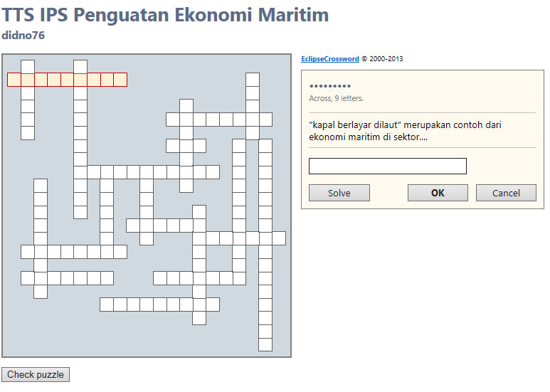Image resolution: width=550 pixels, height=392 pixels.
Task: Select first cell of red highlighted word
Action: pos(14,80)
